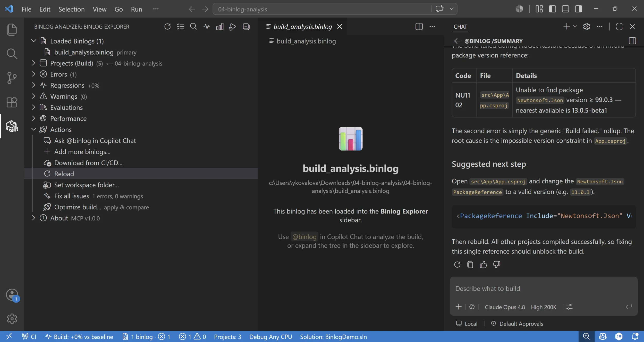Open chat settings gear
The height and width of the screenshot is (342, 644).
[587, 27]
